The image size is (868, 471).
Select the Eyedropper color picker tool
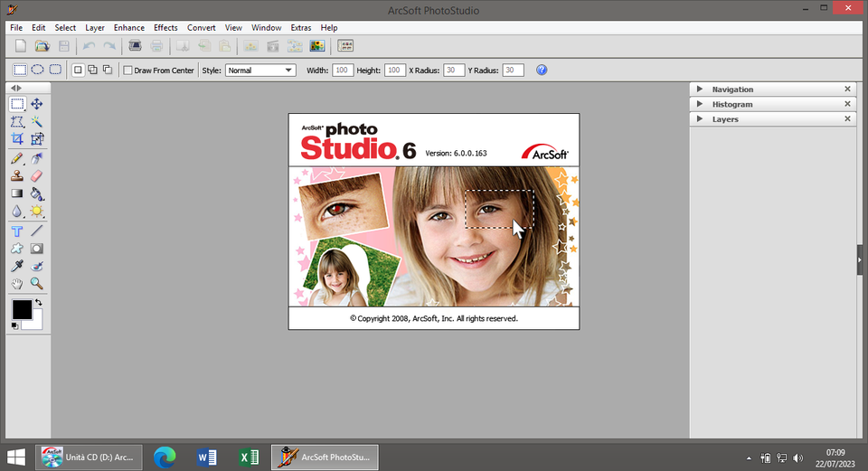coord(17,267)
